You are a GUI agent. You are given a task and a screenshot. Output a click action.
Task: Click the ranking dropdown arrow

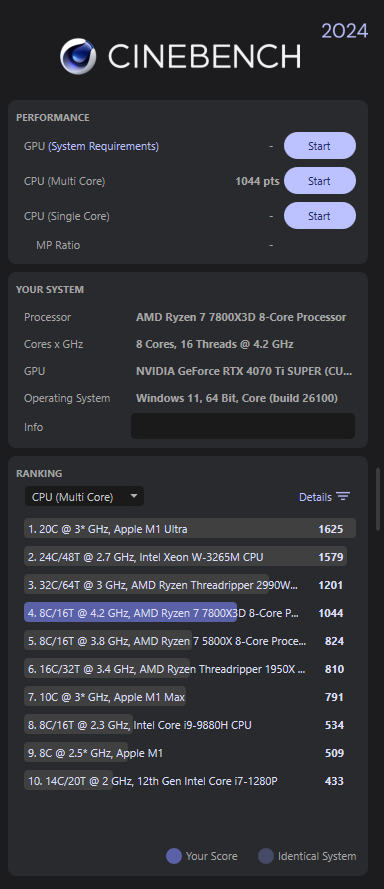point(134,496)
